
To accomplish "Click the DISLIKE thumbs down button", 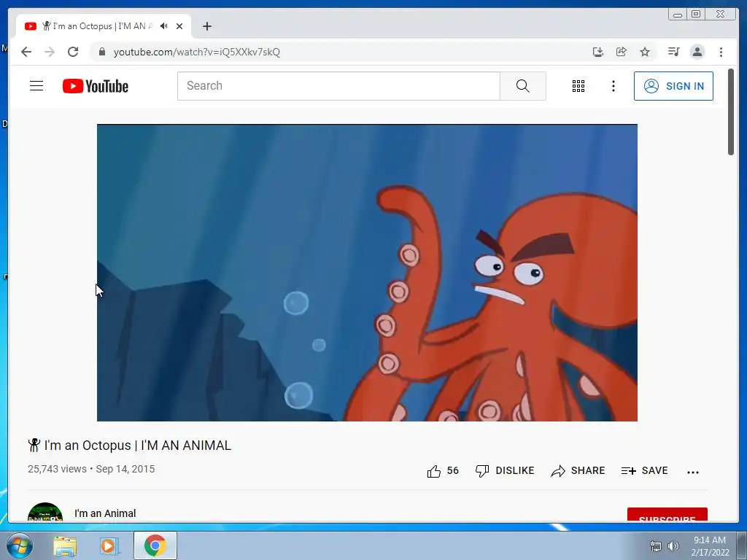I will (x=505, y=471).
